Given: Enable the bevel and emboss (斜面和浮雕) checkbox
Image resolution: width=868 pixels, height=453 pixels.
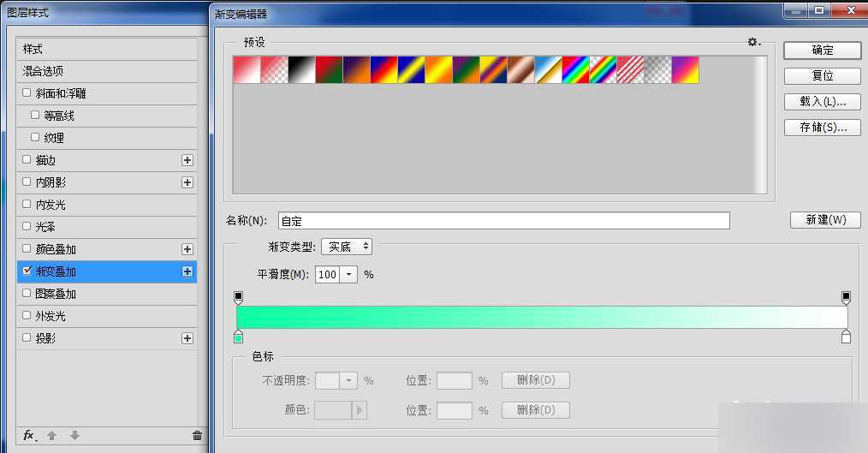Looking at the screenshot, I should point(27,93).
